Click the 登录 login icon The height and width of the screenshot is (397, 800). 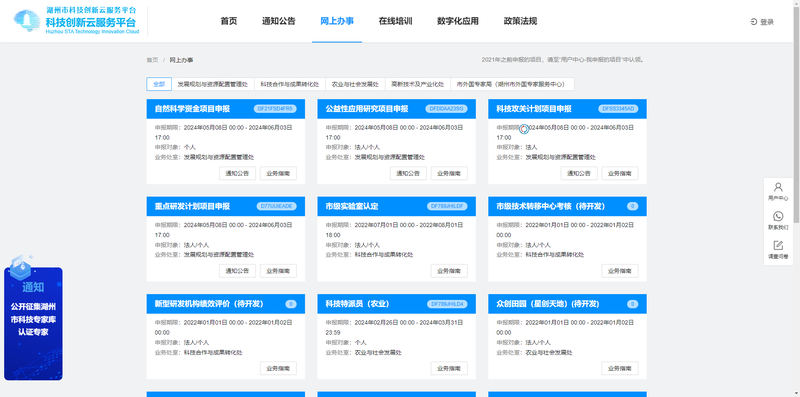click(754, 21)
